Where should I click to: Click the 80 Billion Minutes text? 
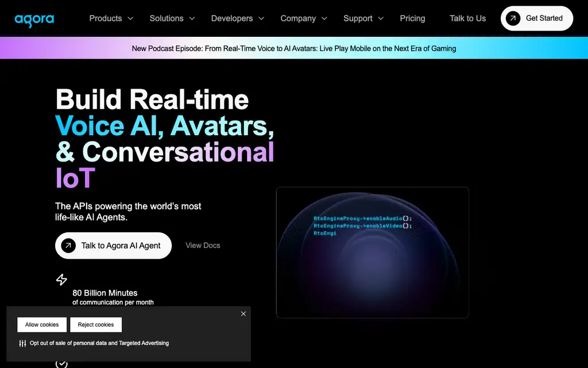[x=105, y=293]
